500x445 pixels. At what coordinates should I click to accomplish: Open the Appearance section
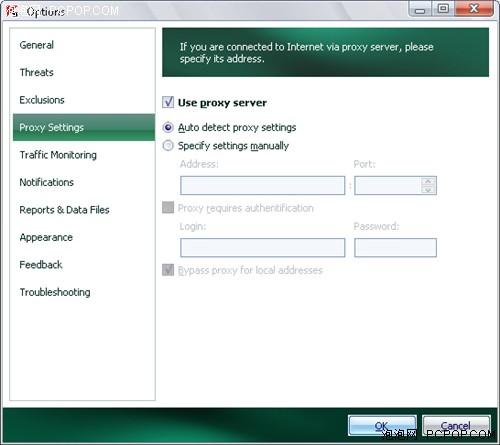(x=46, y=237)
